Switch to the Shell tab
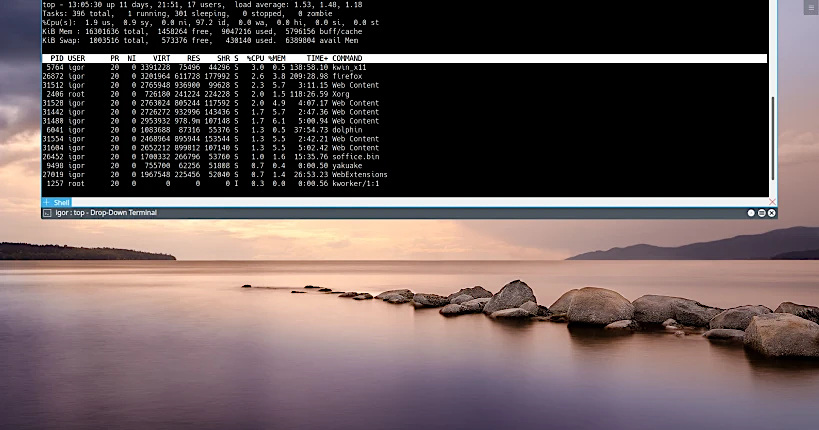 pos(61,202)
